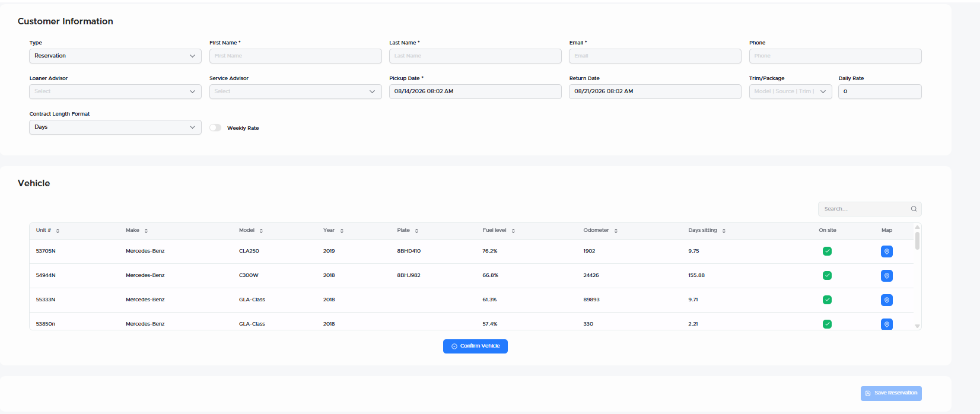Open the Trim/Package dropdown
This screenshot has height=414, width=980.
click(790, 91)
